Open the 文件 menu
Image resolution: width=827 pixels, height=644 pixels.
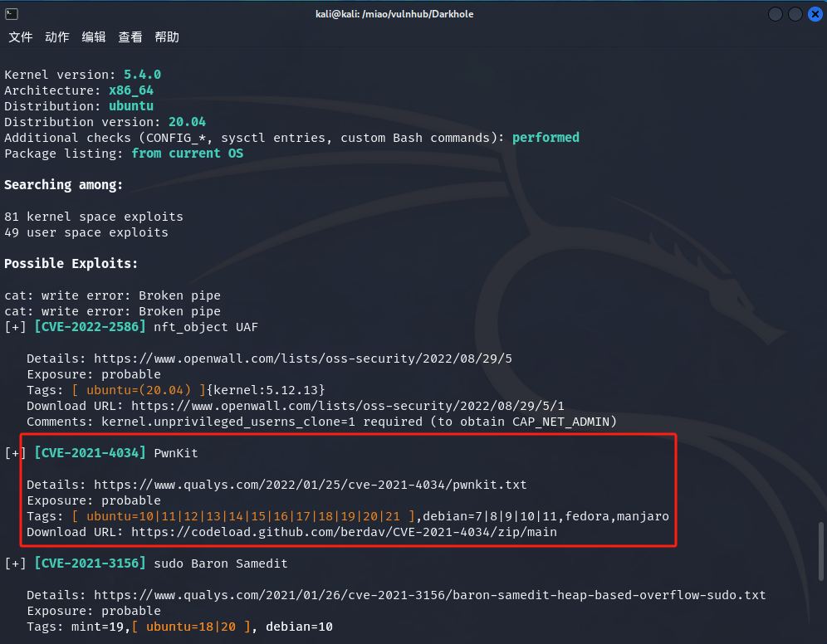coord(21,37)
